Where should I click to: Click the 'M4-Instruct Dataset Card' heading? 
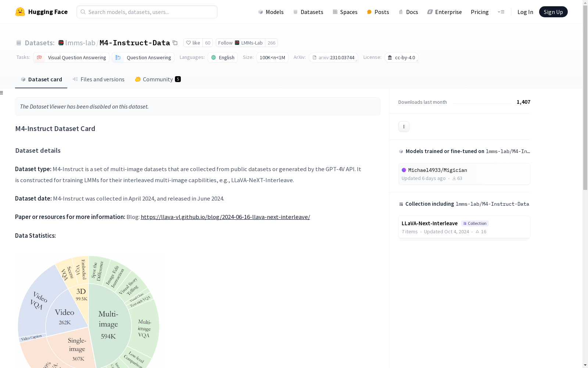[x=55, y=128]
